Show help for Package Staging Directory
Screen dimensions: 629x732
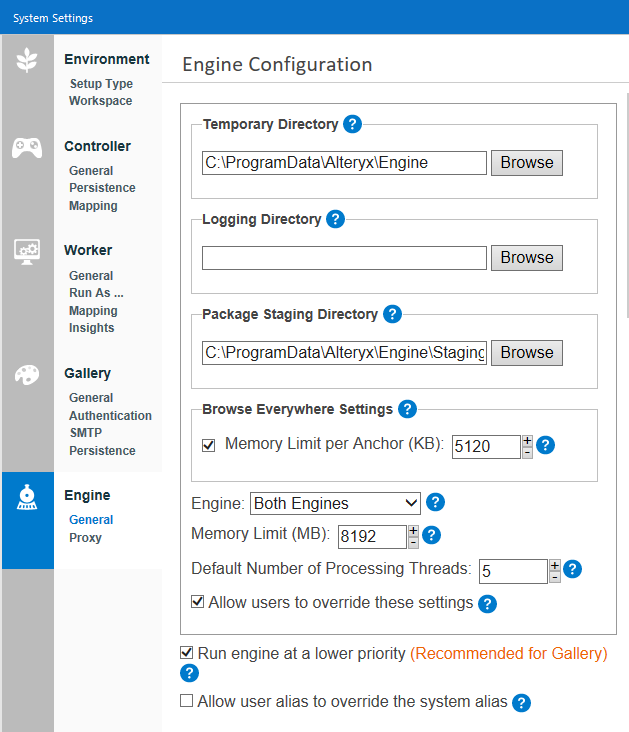(392, 314)
